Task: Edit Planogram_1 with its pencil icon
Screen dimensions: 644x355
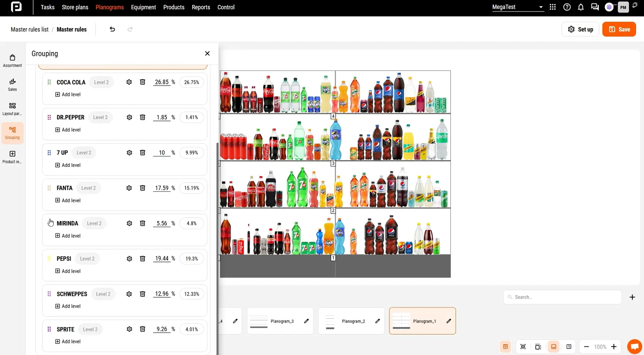Action: [449, 321]
